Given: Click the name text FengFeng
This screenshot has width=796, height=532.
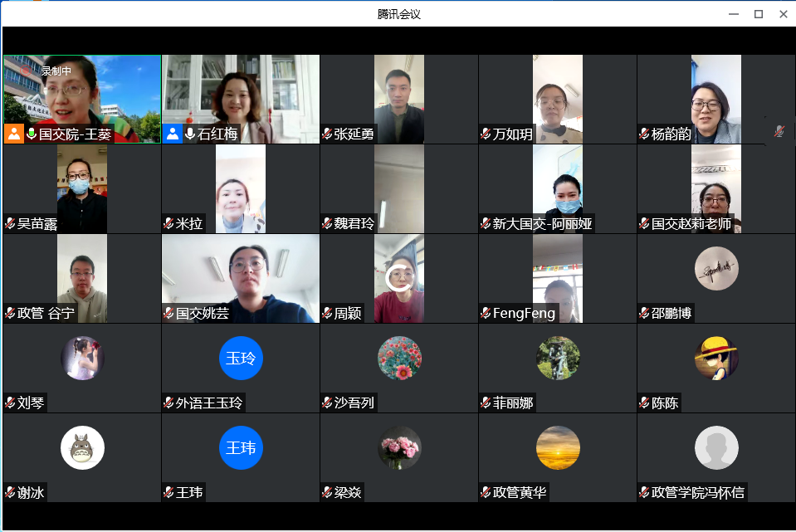Looking at the screenshot, I should tap(524, 313).
